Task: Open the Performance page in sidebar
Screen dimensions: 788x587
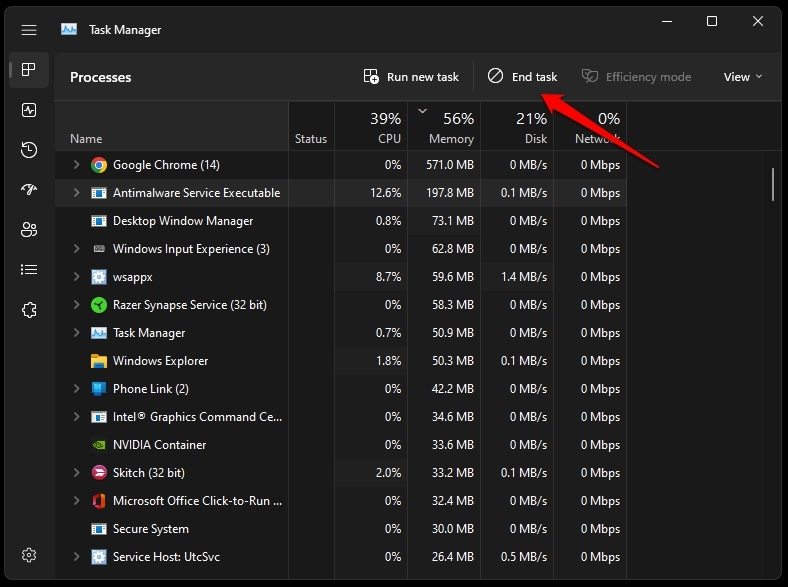Action: pyautogui.click(x=29, y=110)
